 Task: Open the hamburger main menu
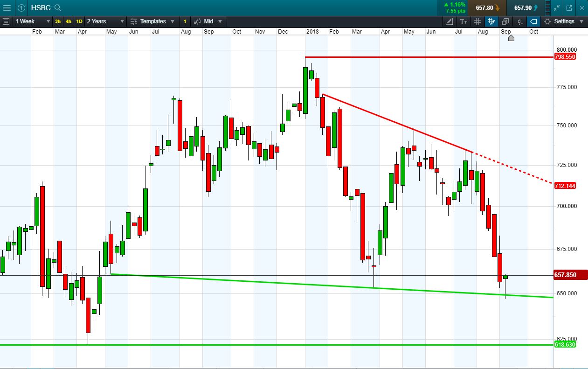point(7,7)
